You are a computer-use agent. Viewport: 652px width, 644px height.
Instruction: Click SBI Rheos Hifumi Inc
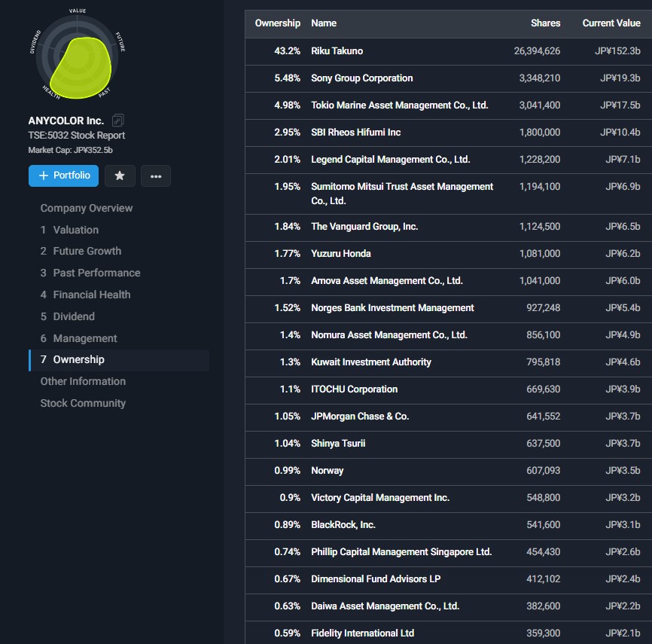pos(355,132)
